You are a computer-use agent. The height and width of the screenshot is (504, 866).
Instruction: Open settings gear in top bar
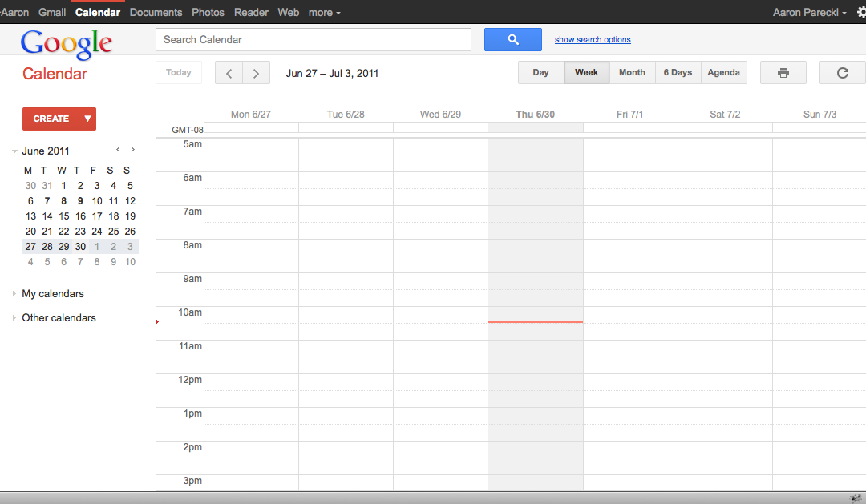861,12
